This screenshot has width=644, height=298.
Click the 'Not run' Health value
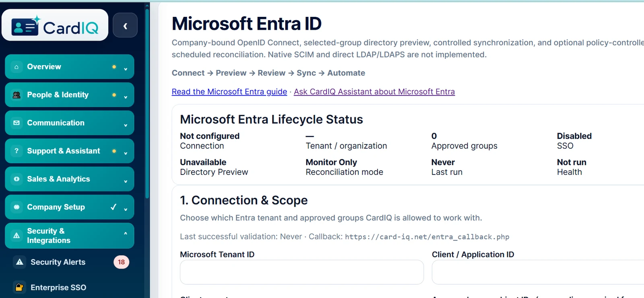pyautogui.click(x=572, y=162)
